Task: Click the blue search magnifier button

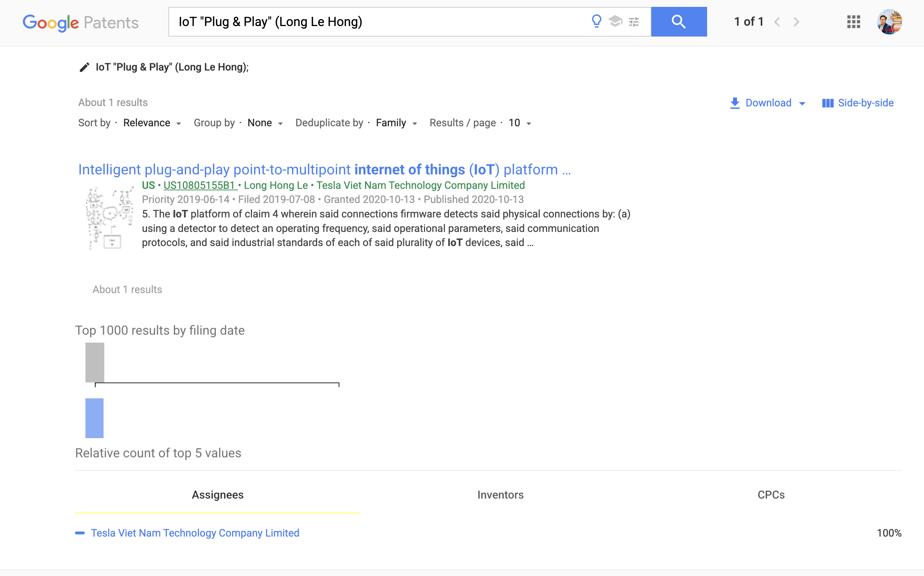Action: coord(679,22)
